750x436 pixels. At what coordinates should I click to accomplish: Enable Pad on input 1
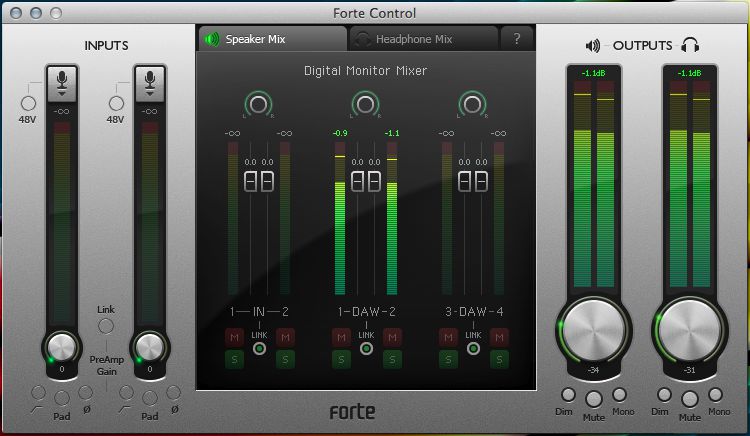click(x=62, y=398)
